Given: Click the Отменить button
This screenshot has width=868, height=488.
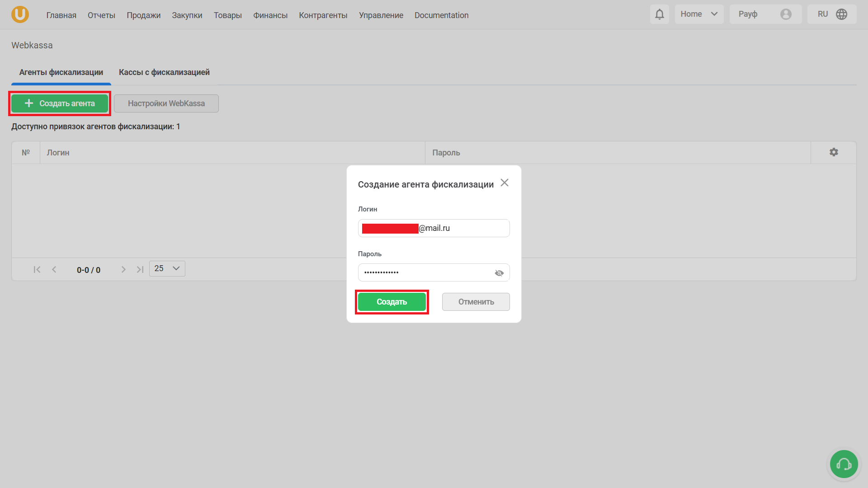Looking at the screenshot, I should (476, 302).
